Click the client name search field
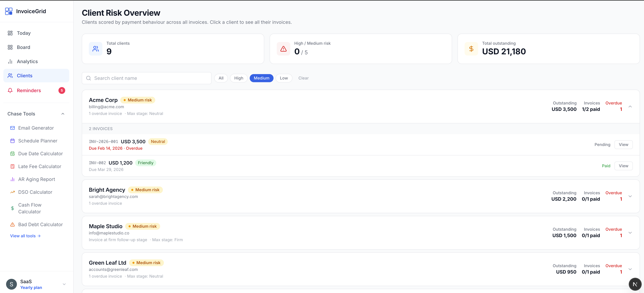644x293 pixels. pyautogui.click(x=146, y=78)
